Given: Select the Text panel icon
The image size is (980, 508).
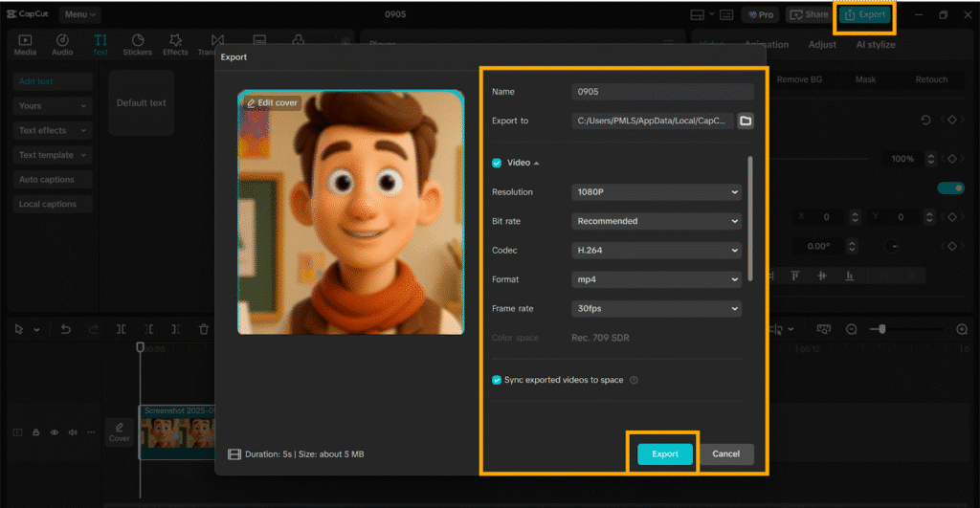Looking at the screenshot, I should [x=100, y=45].
